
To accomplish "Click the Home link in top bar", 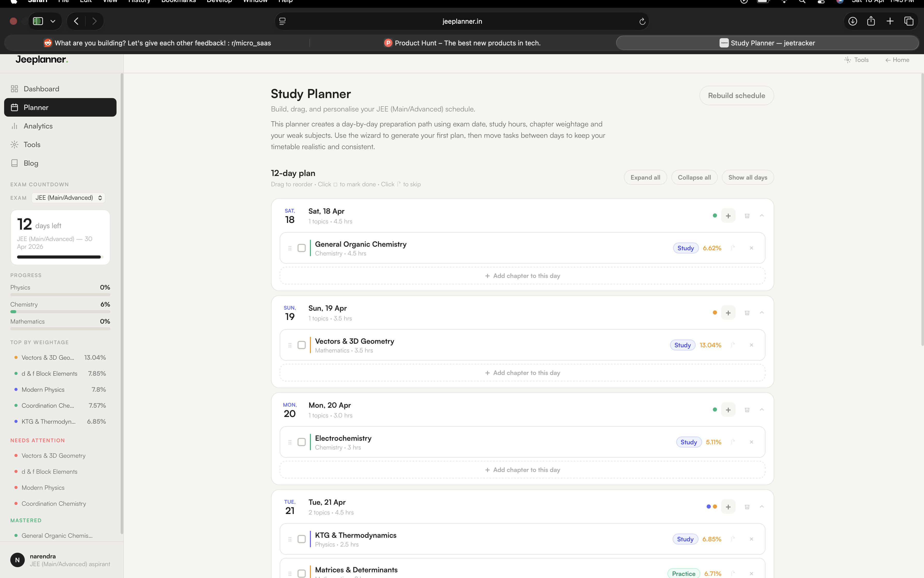I will (897, 60).
